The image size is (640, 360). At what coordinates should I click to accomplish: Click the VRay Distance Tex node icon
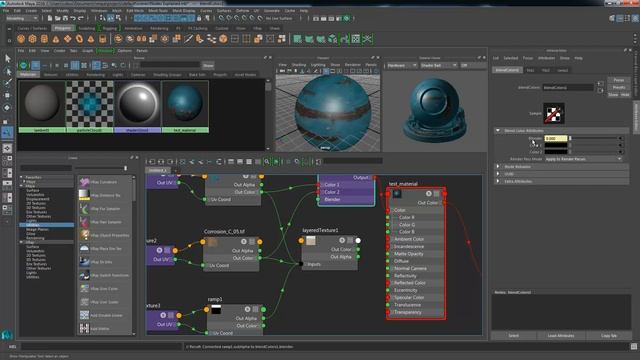pyautogui.click(x=84, y=195)
